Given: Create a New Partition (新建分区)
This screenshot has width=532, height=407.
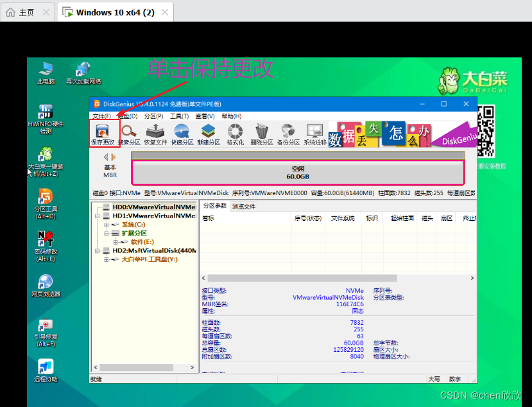Looking at the screenshot, I should [x=209, y=134].
